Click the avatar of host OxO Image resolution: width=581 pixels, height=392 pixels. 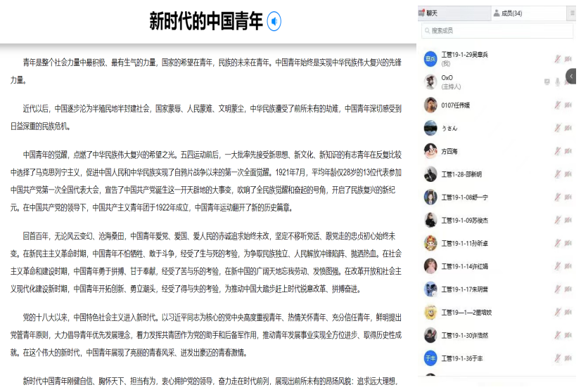pos(430,81)
